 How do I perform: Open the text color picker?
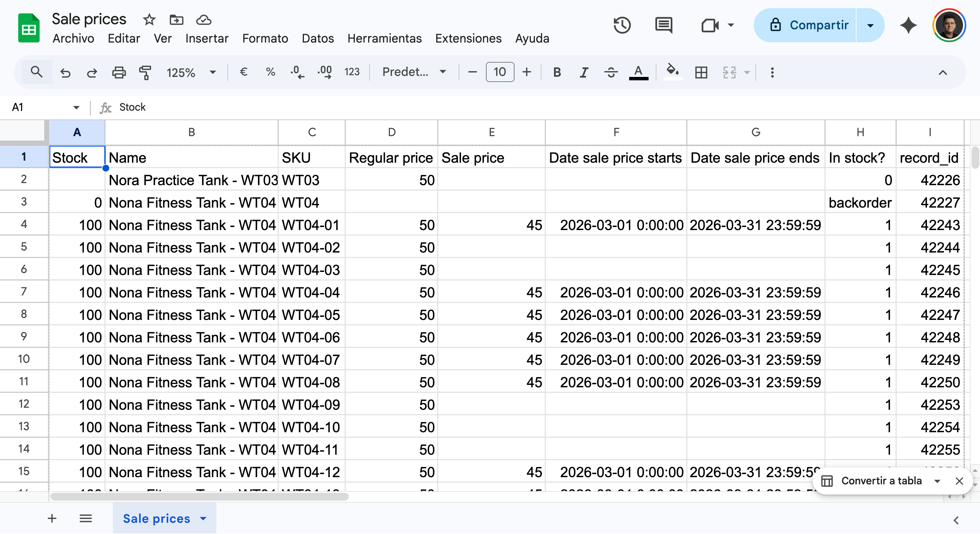point(638,72)
